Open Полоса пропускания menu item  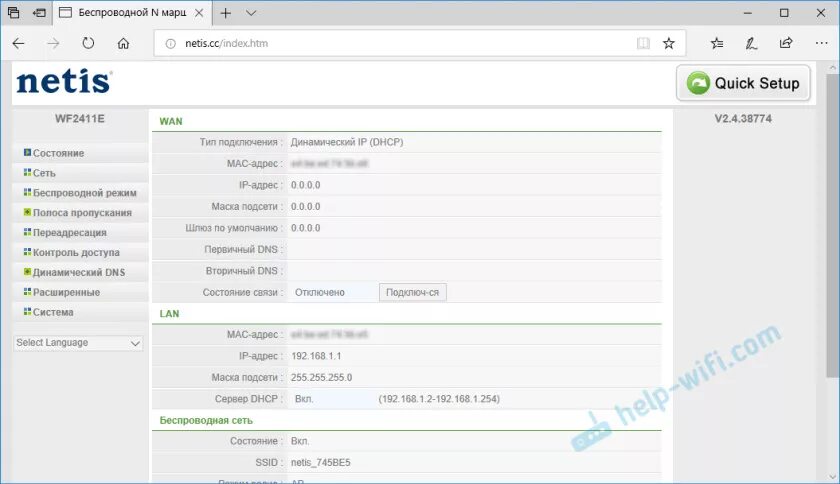pyautogui.click(x=82, y=213)
